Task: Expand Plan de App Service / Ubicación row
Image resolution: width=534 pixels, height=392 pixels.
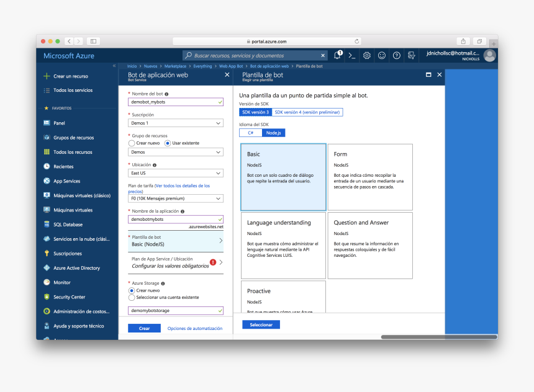Action: click(176, 263)
